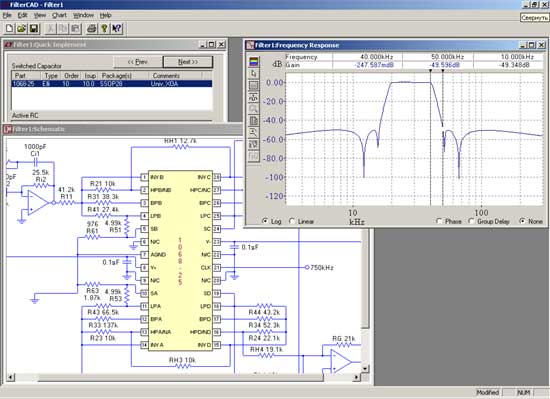
Task: Click the Paste clipboard toolbar icon
Action: [x=75, y=28]
